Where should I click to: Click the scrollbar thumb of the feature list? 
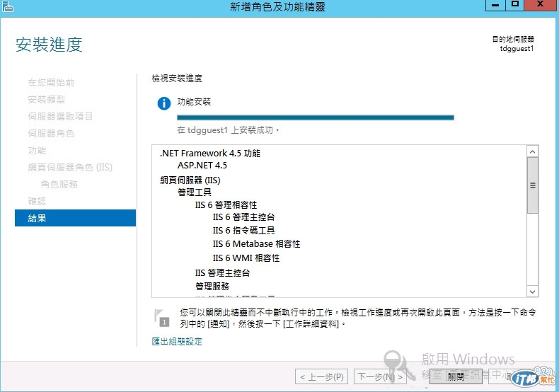click(532, 185)
